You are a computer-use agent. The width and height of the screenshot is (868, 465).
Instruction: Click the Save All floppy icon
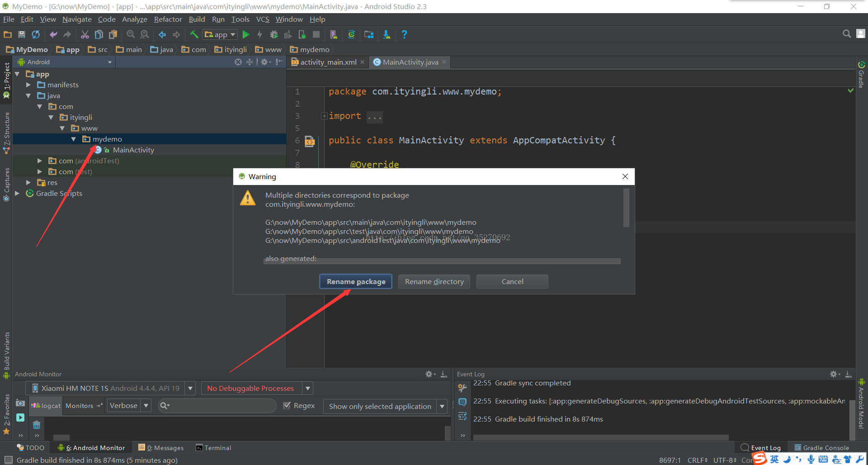21,34
